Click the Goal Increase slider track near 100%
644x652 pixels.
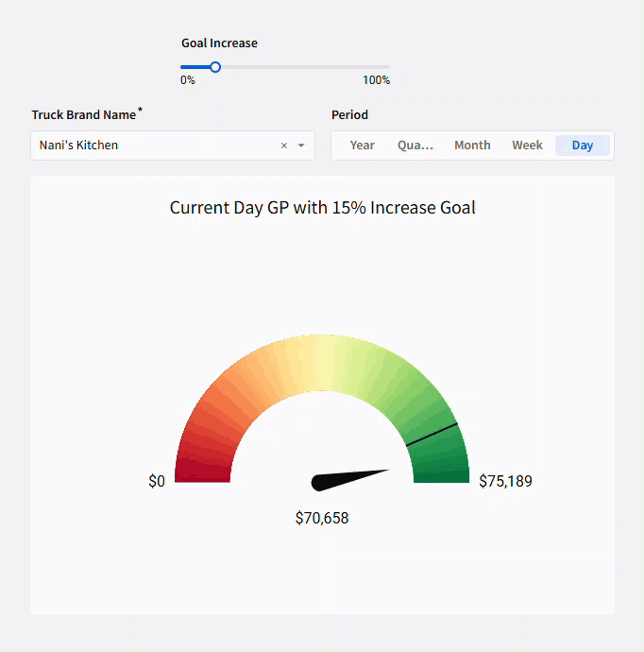pos(382,67)
